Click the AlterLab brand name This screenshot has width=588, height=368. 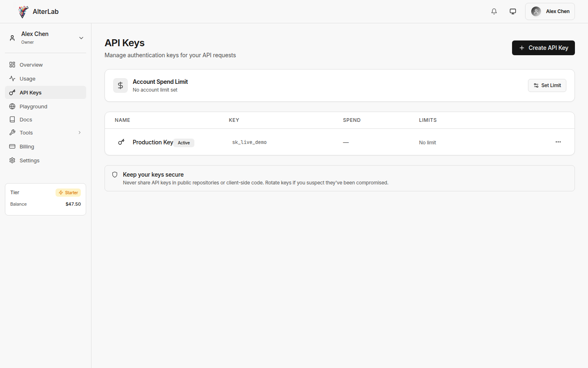46,12
